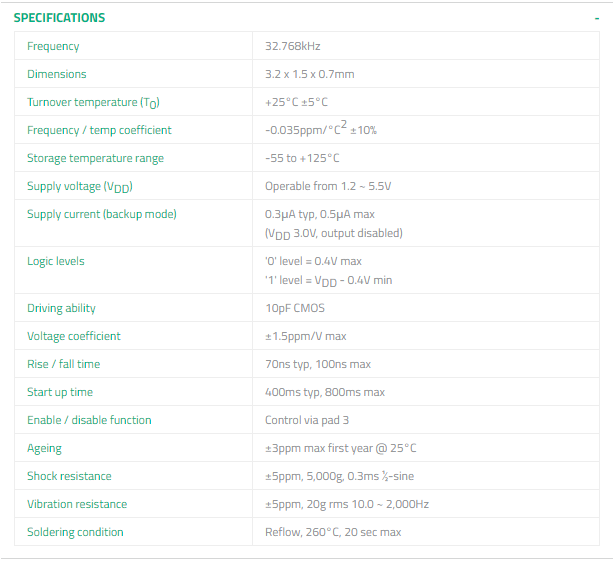Image resolution: width=615 pixels, height=562 pixels.
Task: Select the -55 to +125°C value
Action: 302,158
